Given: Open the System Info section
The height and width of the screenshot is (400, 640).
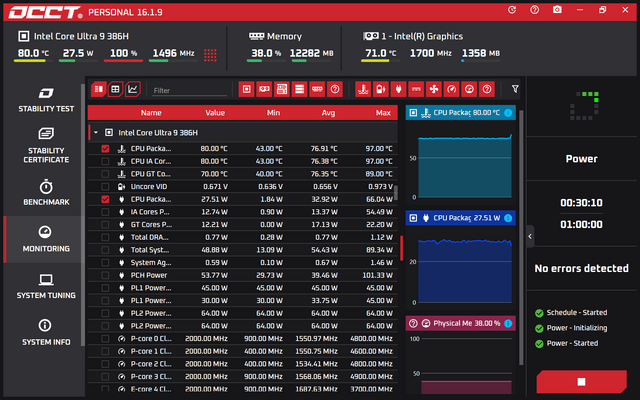Looking at the screenshot, I should point(46,333).
